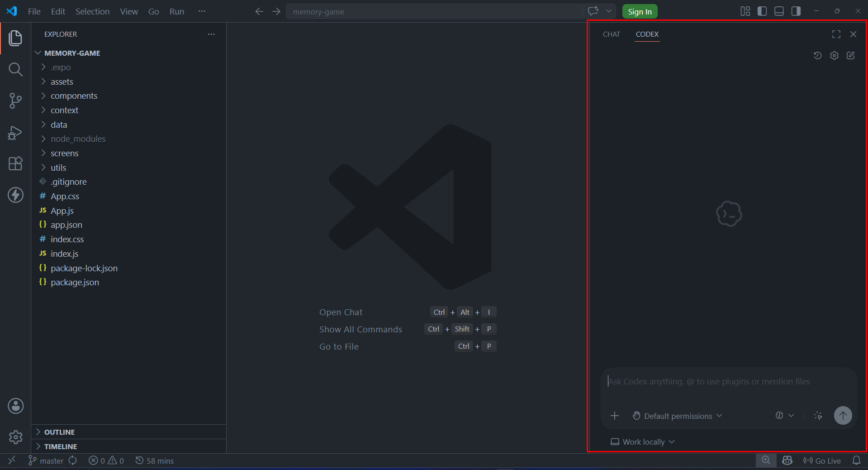Start a new Codex chat
Image resolution: width=868 pixels, height=470 pixels.
[x=851, y=56]
